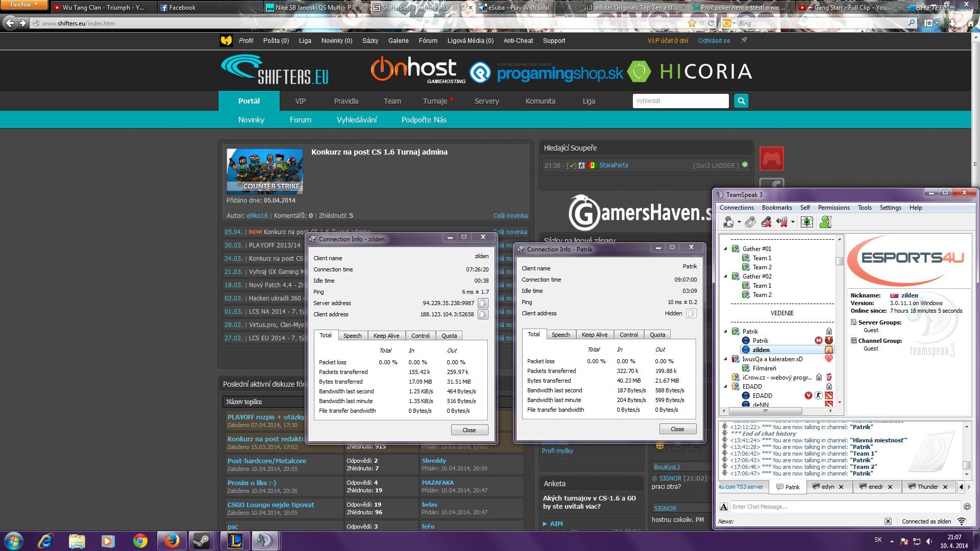Open TeamSpeak contacts manager icon
980x551 pixels.
coord(825,222)
